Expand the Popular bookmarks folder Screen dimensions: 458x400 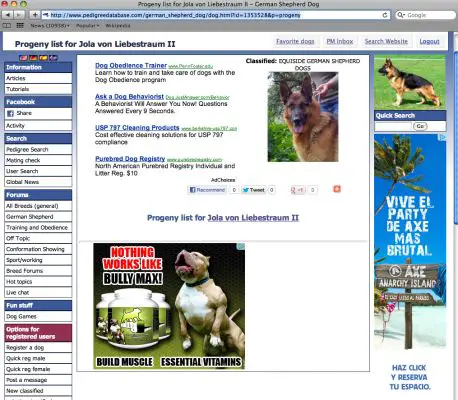88,25
